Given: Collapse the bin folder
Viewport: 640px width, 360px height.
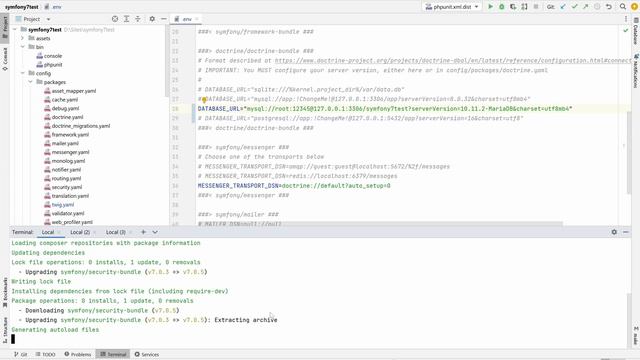Looking at the screenshot, I should [22, 47].
